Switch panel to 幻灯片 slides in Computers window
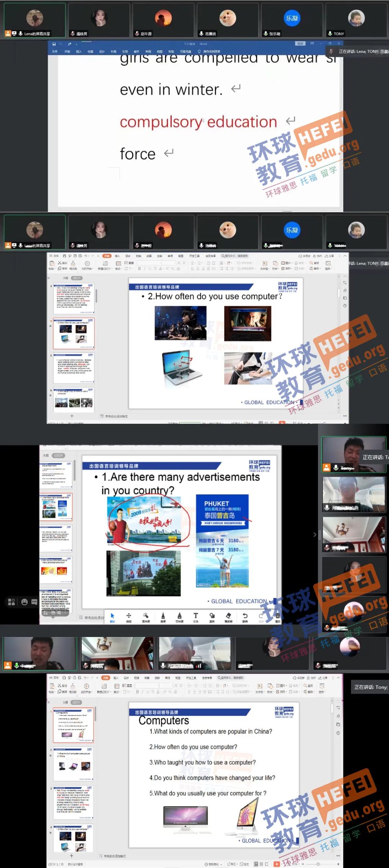This screenshot has width=389, height=868. point(76,702)
